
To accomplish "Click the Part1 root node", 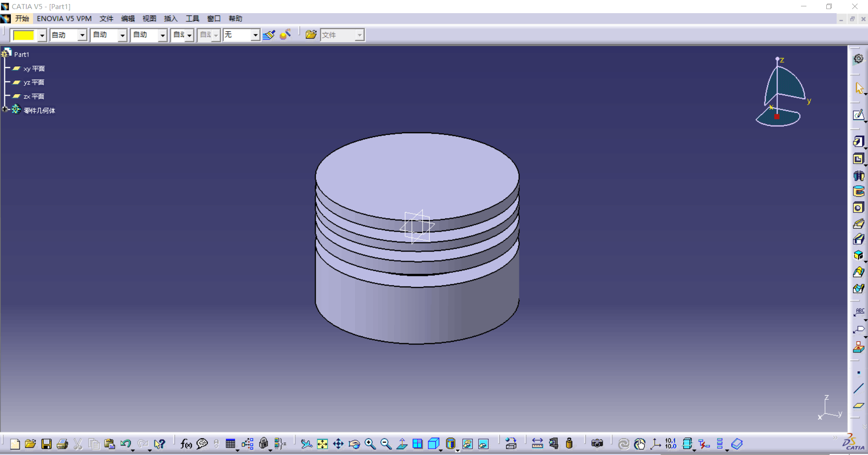I will (x=21, y=54).
